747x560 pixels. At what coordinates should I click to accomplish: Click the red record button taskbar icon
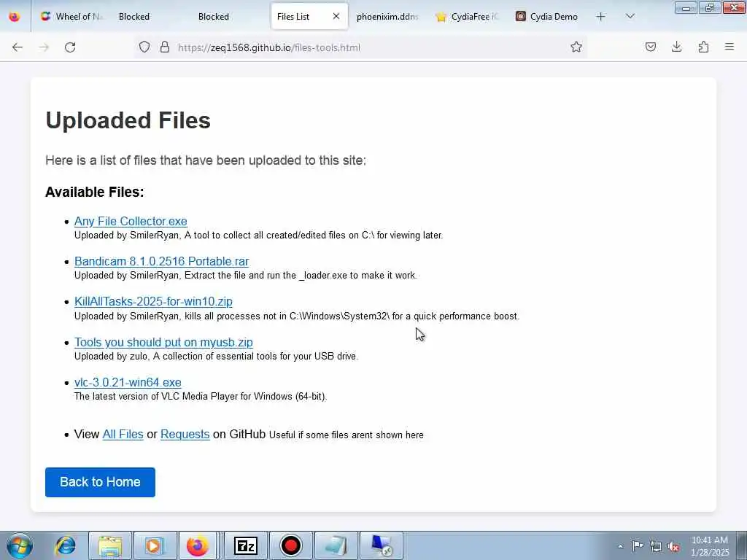tap(290, 545)
